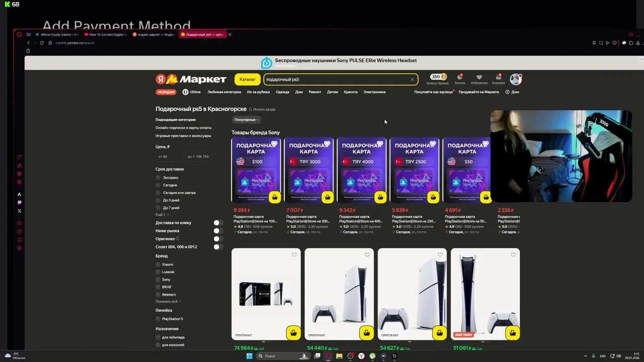Click the Ultima icon link
Screen dimensions: 644x362
(x=191, y=92)
